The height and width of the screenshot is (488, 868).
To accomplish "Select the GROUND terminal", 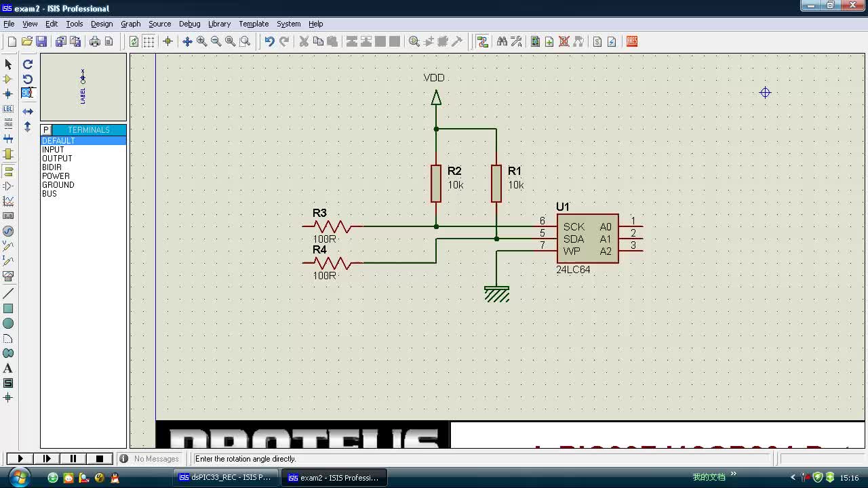I will coord(83,184).
